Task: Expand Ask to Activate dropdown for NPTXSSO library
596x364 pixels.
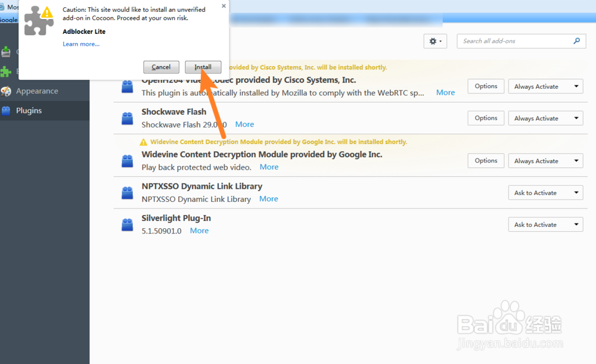Action: point(545,192)
